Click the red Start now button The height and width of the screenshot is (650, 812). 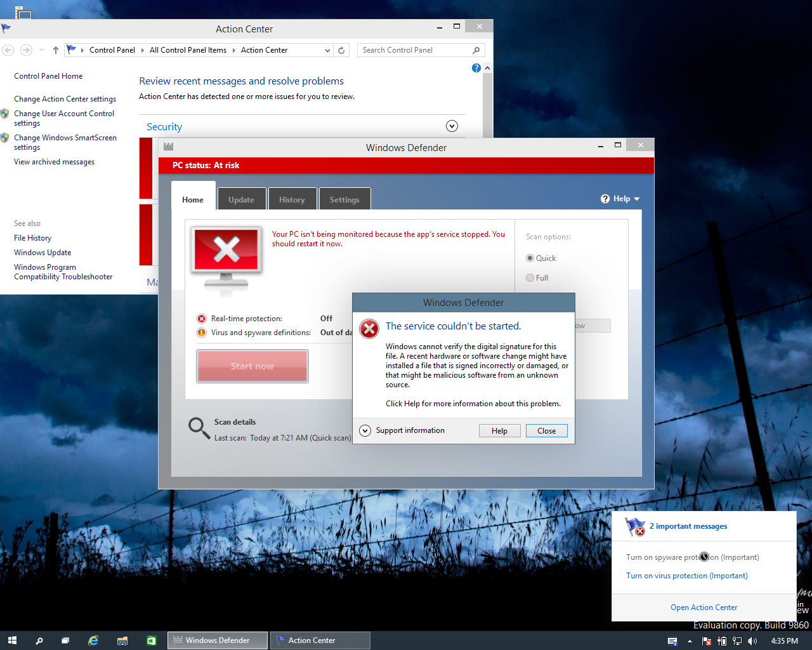pyautogui.click(x=252, y=366)
